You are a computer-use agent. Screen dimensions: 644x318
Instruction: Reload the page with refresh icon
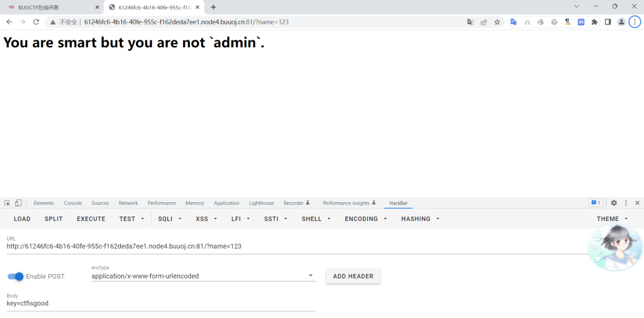point(36,21)
